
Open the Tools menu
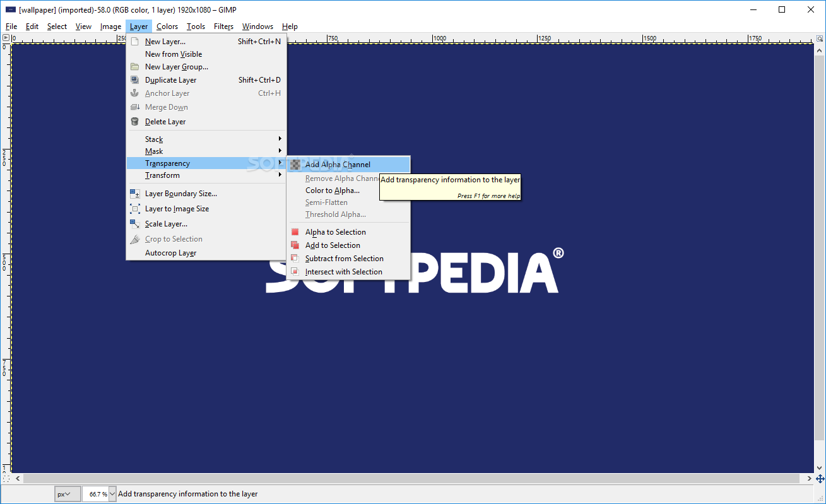pos(196,26)
